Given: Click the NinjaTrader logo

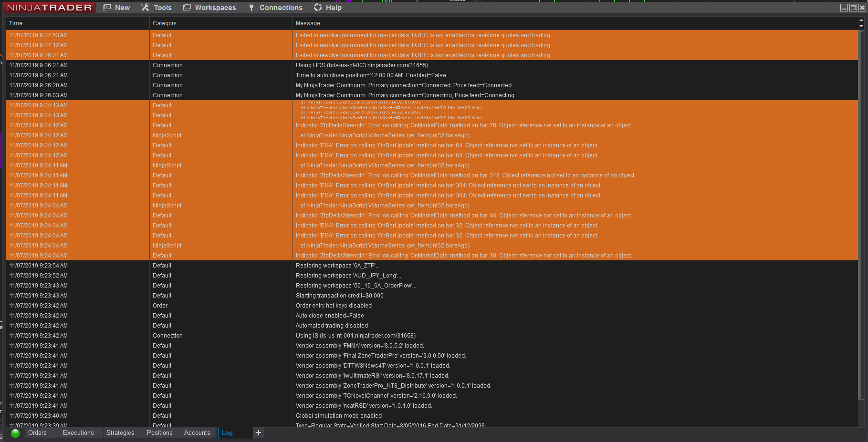Looking at the screenshot, I should [x=49, y=8].
